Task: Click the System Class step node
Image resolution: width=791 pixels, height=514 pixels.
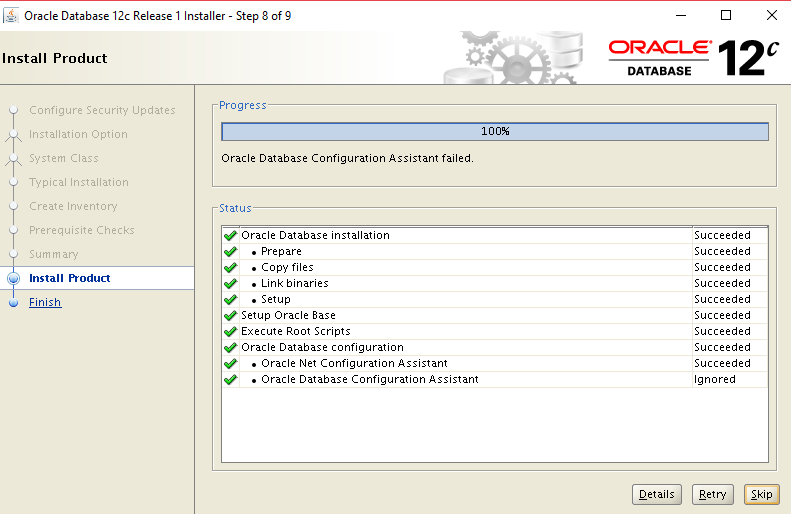Action: (x=14, y=159)
